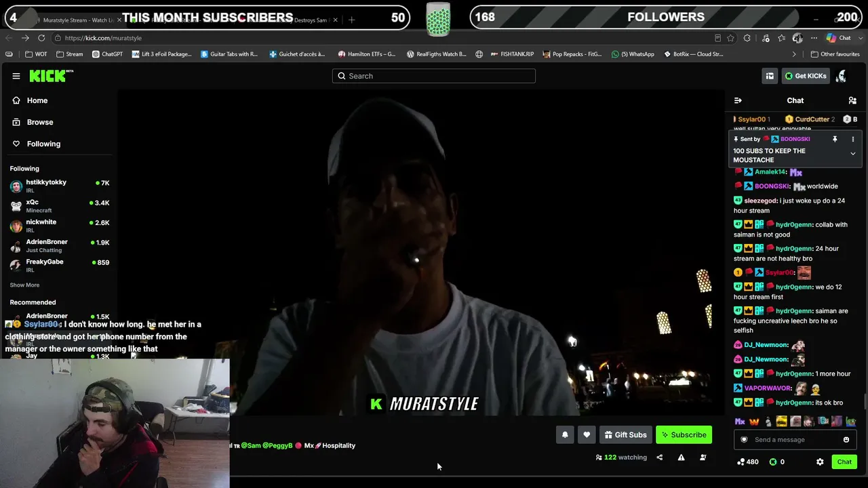Insert Mx emote from quick emotes
The height and width of the screenshot is (488, 868).
[740, 422]
